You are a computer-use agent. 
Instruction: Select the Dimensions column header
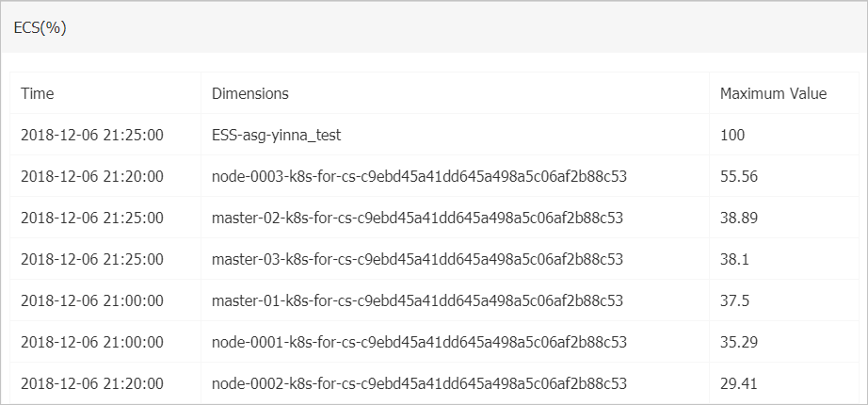coord(250,93)
